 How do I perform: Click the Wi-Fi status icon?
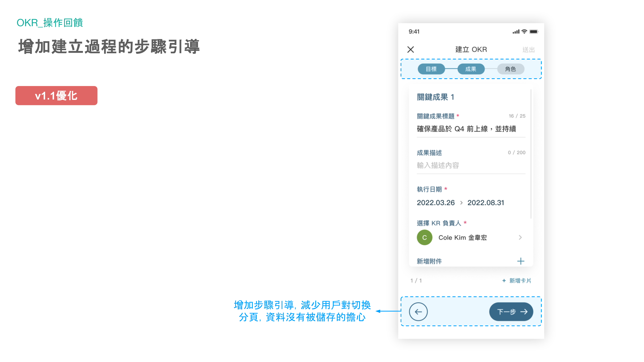coord(524,32)
